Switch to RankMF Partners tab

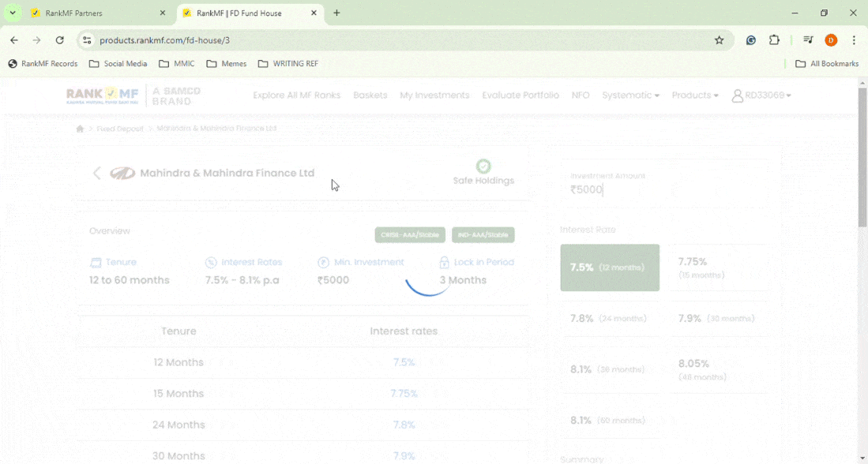[x=99, y=13]
